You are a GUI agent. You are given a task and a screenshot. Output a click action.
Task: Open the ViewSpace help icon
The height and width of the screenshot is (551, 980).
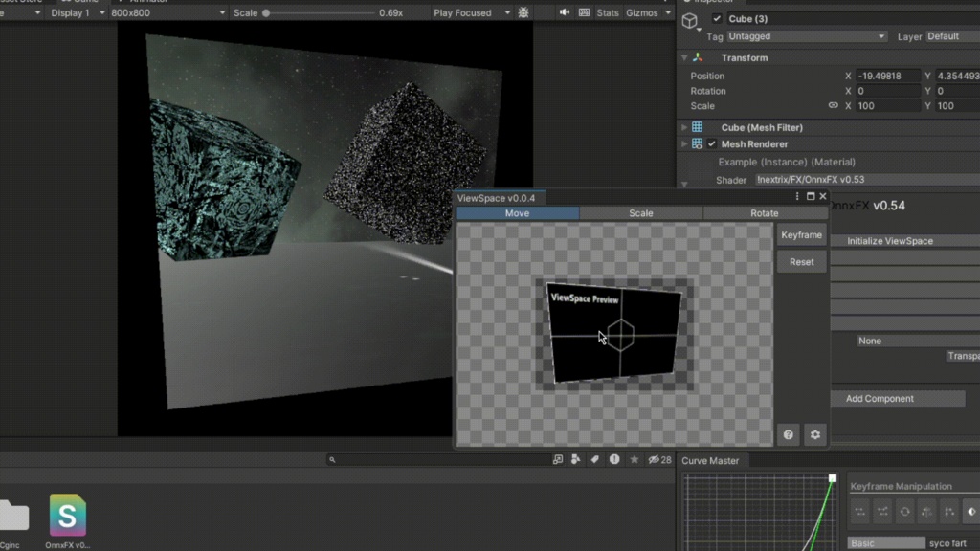[x=788, y=434]
